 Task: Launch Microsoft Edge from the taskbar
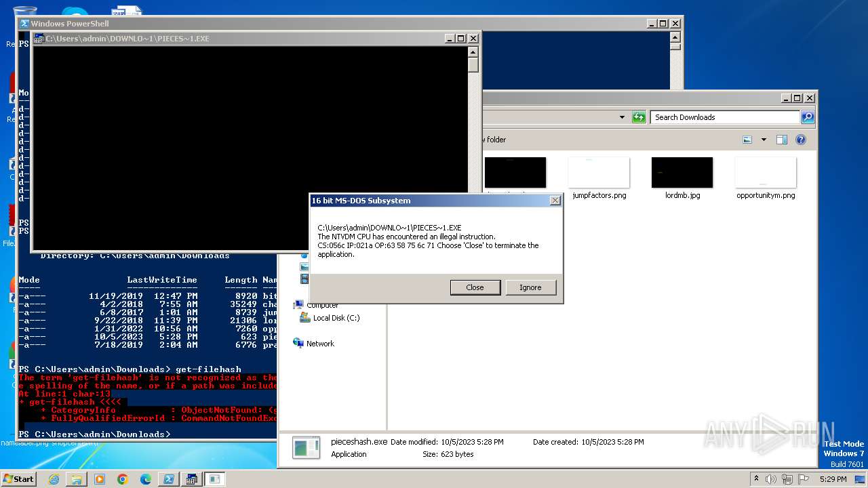(x=146, y=479)
